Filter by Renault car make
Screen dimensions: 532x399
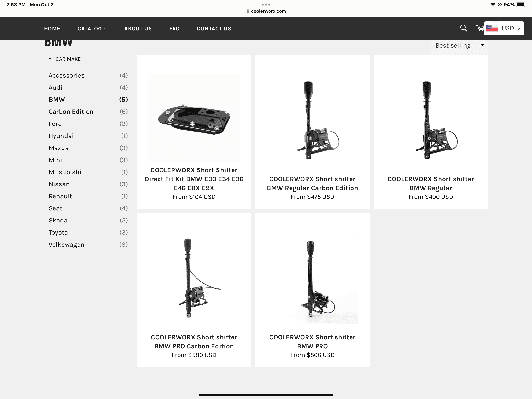click(x=88, y=196)
